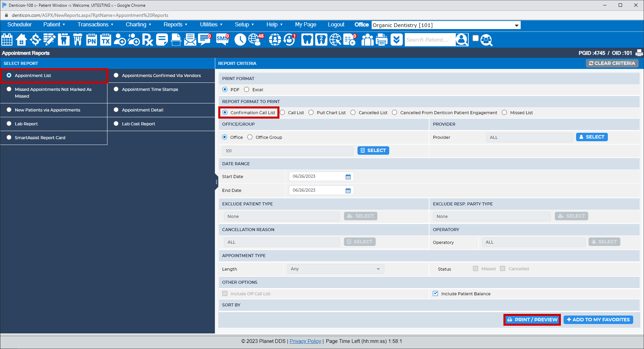Screen dimensions: 644x349
Task: Click SELECT button for Provider
Action: pyautogui.click(x=592, y=137)
